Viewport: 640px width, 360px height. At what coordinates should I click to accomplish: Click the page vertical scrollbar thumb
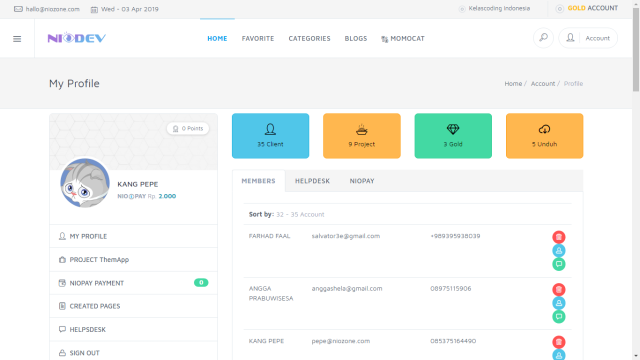[636, 49]
